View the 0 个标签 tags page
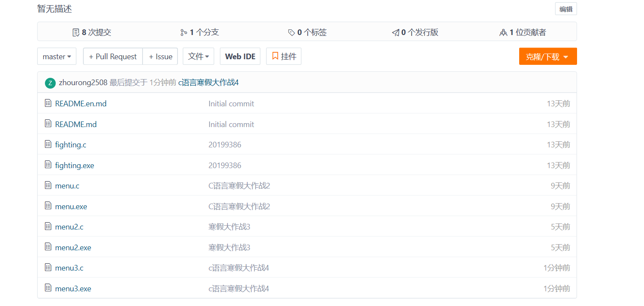Viewport: 644px width, 306px height. point(308,32)
